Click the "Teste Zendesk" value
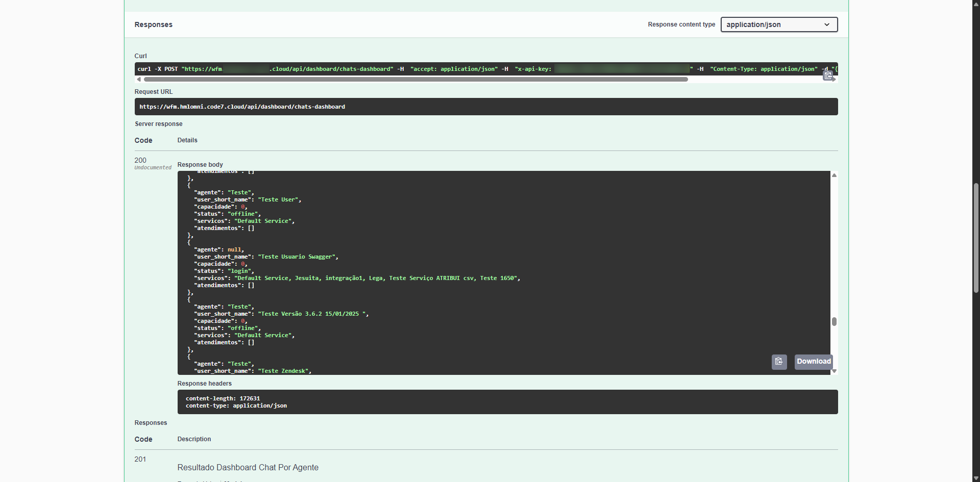The height and width of the screenshot is (482, 980). [x=283, y=371]
